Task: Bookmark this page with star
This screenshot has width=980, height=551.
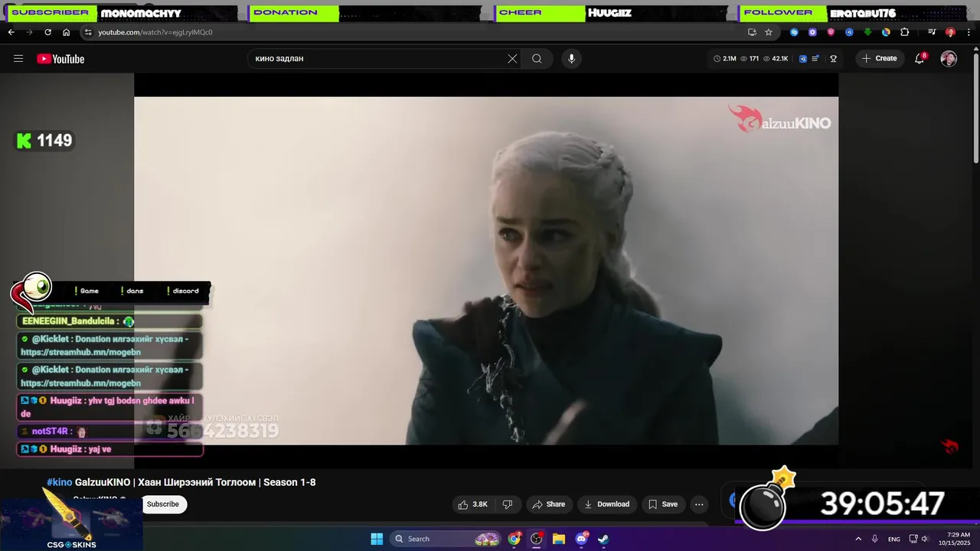Action: coord(769,32)
